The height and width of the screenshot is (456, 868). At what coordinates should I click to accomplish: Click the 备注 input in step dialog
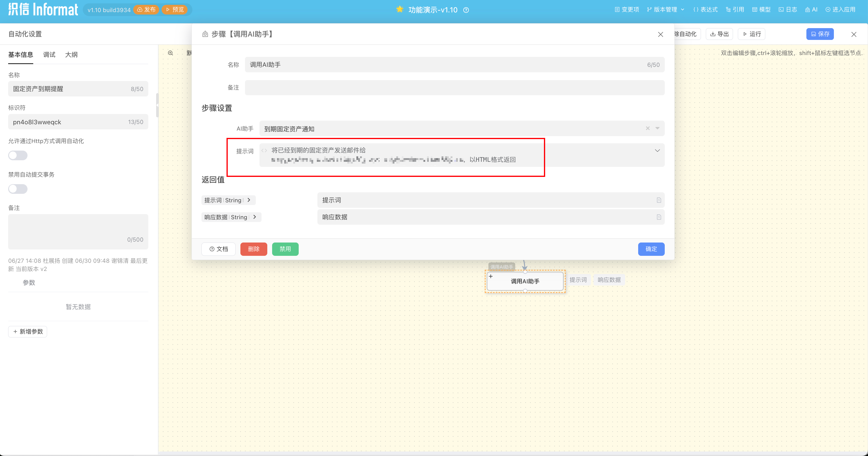[x=454, y=88]
